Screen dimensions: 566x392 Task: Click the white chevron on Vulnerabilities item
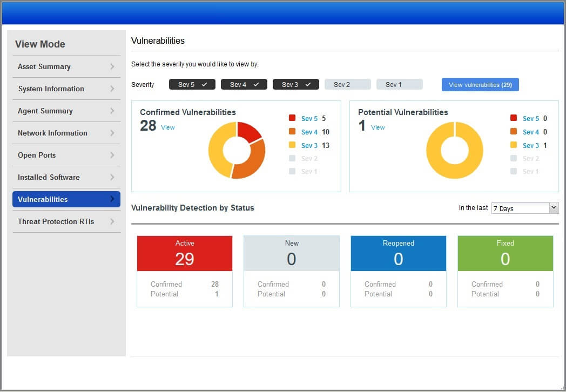(x=112, y=199)
